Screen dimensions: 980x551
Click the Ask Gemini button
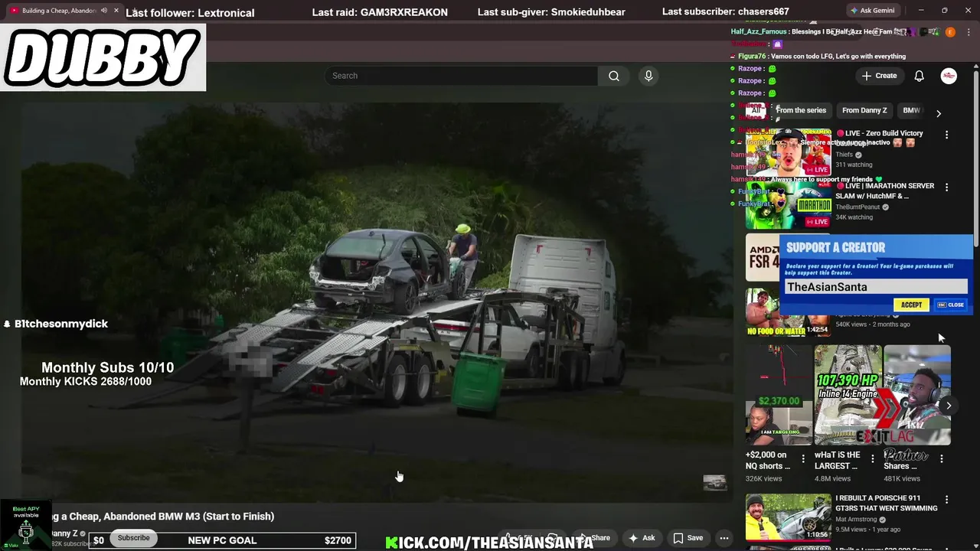click(x=872, y=11)
